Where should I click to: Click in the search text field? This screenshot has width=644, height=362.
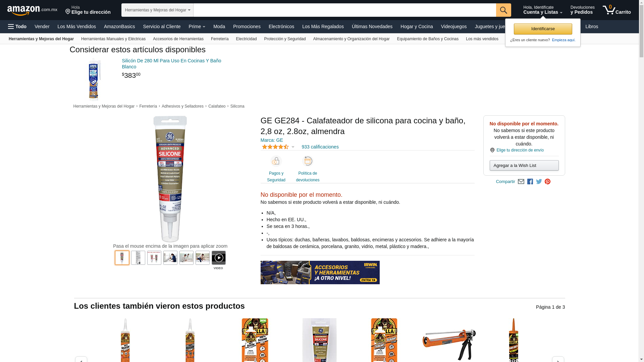click(345, 10)
